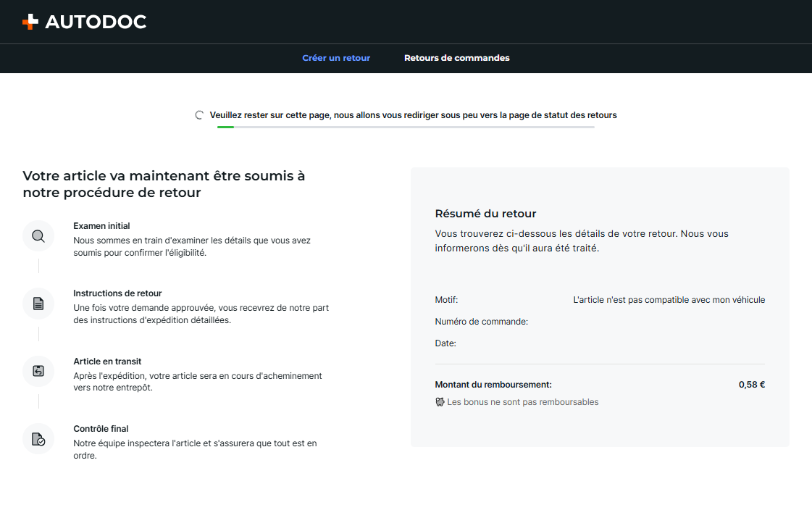Click the magnifier icon for Examen initial
The height and width of the screenshot is (518, 812).
(38, 236)
